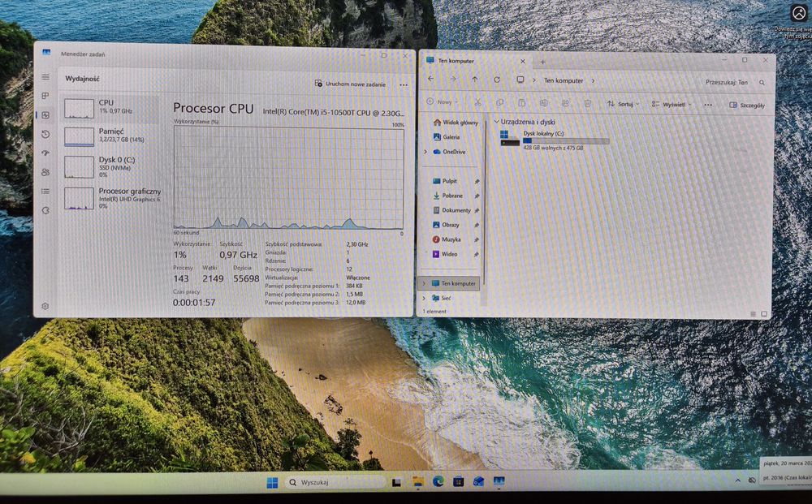This screenshot has width=812, height=504.
Task: Open Startup apps icon in Task Manager sidebar
Action: click(45, 153)
